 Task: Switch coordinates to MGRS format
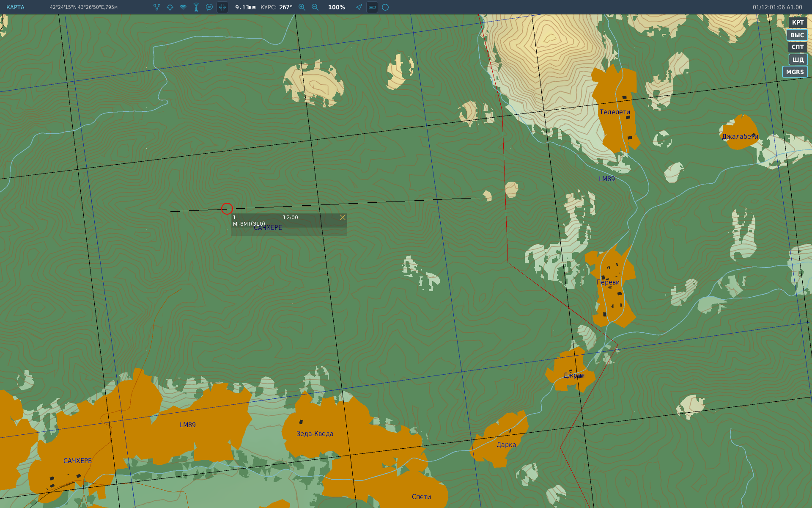(795, 72)
